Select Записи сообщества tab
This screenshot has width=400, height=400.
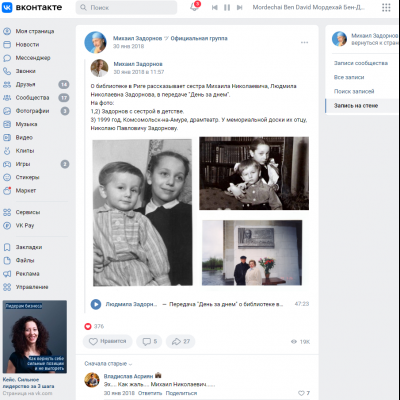coord(362,63)
